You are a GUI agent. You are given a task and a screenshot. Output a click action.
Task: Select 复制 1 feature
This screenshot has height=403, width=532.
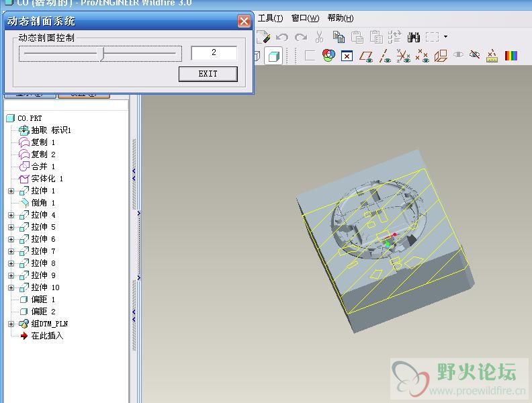43,142
